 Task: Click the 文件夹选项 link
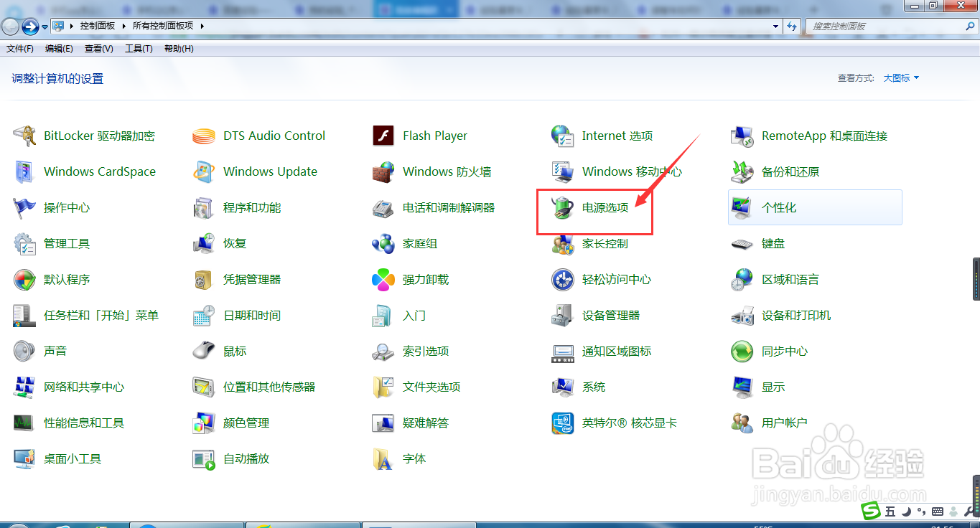tap(431, 387)
